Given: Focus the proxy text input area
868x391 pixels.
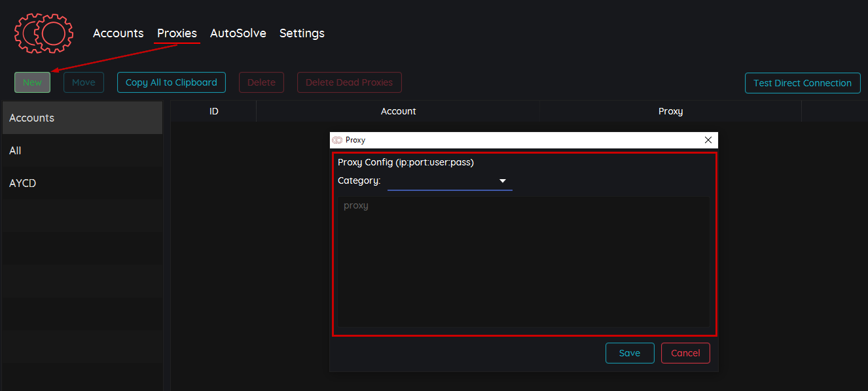Looking at the screenshot, I should point(524,262).
